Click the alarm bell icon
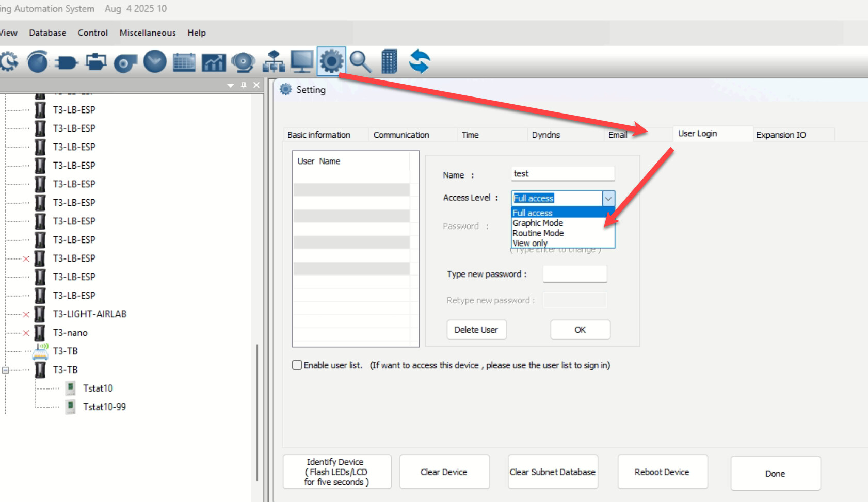This screenshot has height=502, width=868. [243, 62]
